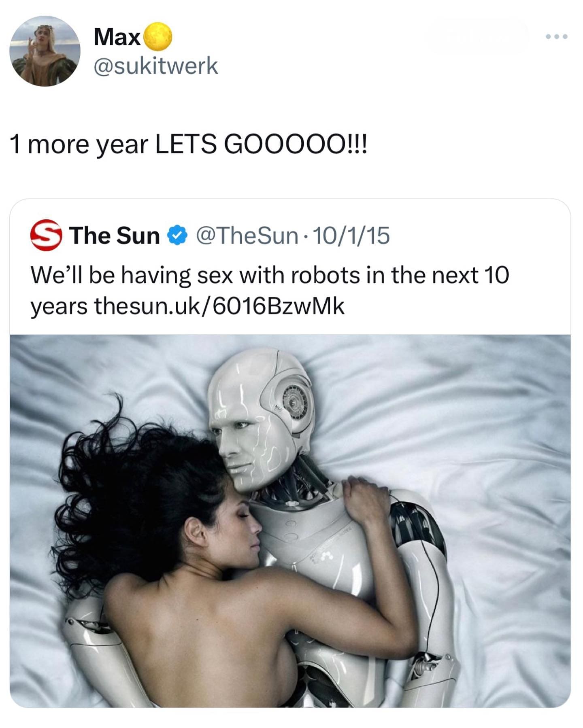The height and width of the screenshot is (728, 583).
Task: Open the @TheSun handle
Action: [x=247, y=236]
